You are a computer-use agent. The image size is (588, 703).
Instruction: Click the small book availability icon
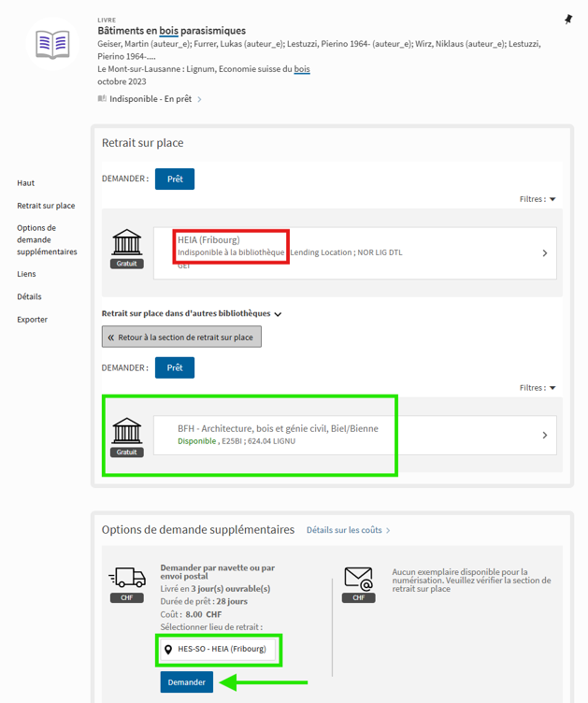click(102, 99)
